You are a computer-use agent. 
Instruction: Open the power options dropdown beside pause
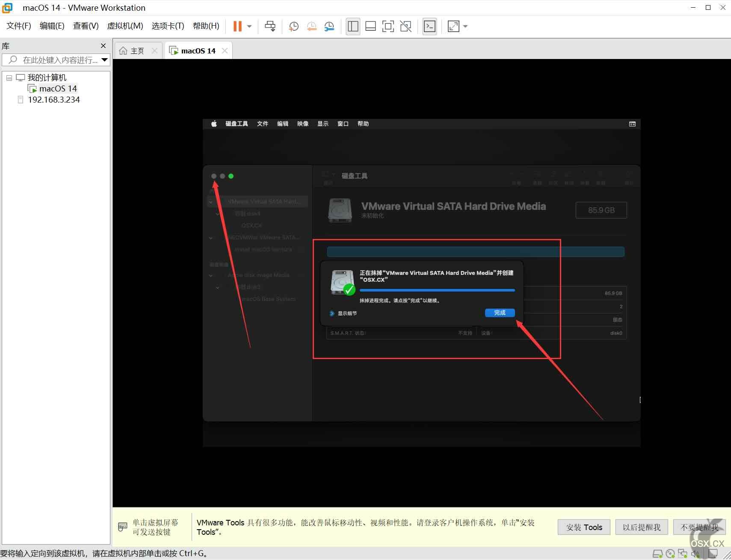pyautogui.click(x=249, y=27)
